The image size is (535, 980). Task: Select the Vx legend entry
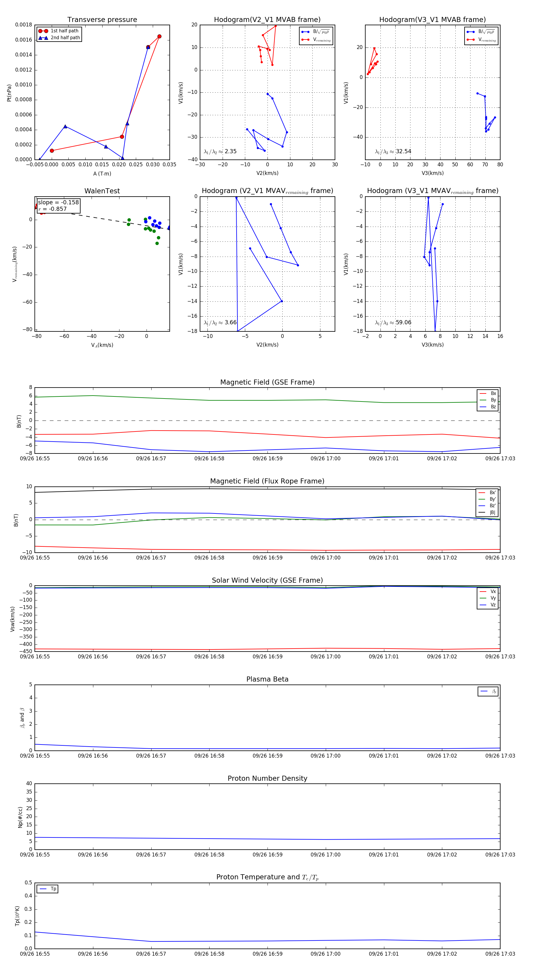point(488,592)
